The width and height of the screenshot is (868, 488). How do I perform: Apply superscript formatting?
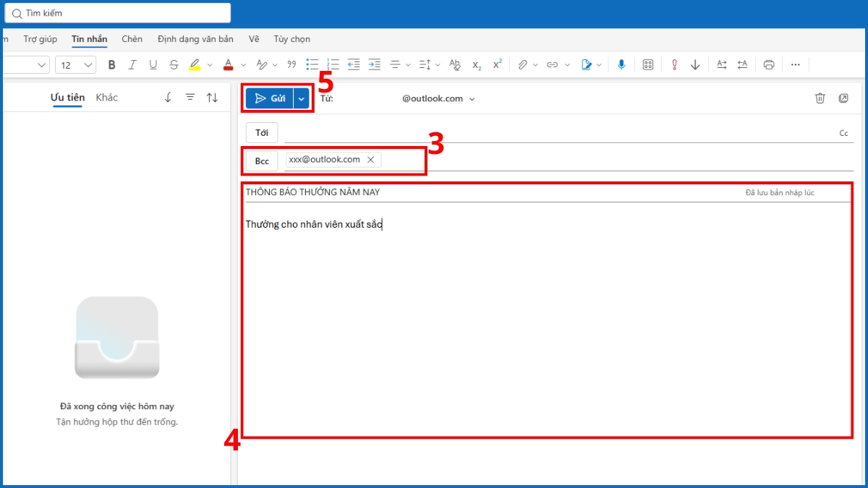pyautogui.click(x=497, y=65)
